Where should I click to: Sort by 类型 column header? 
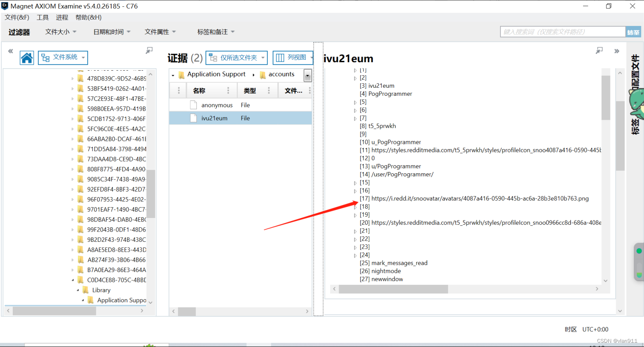250,91
